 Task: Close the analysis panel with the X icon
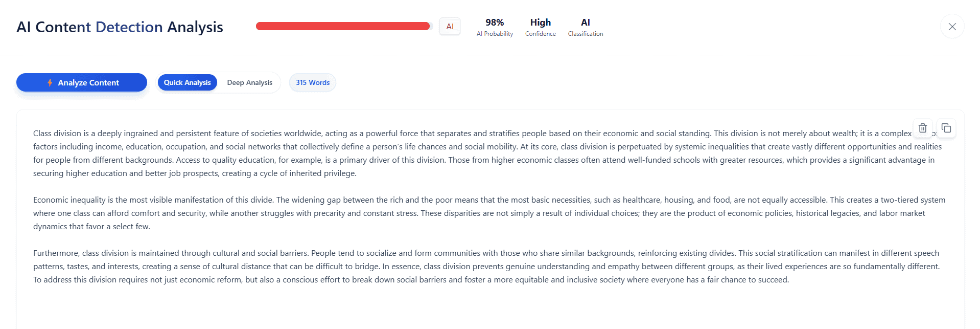(952, 27)
